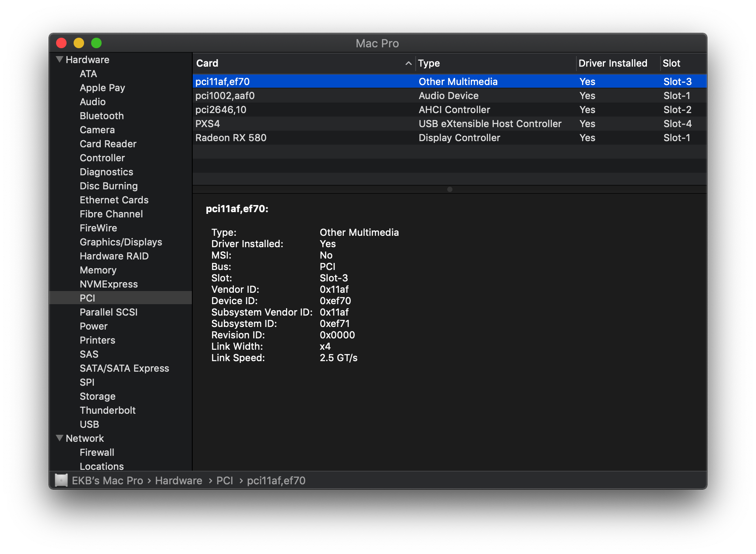Screen dimensions: 756x554
Task: Collapse the Hardware section triangle
Action: pyautogui.click(x=60, y=59)
